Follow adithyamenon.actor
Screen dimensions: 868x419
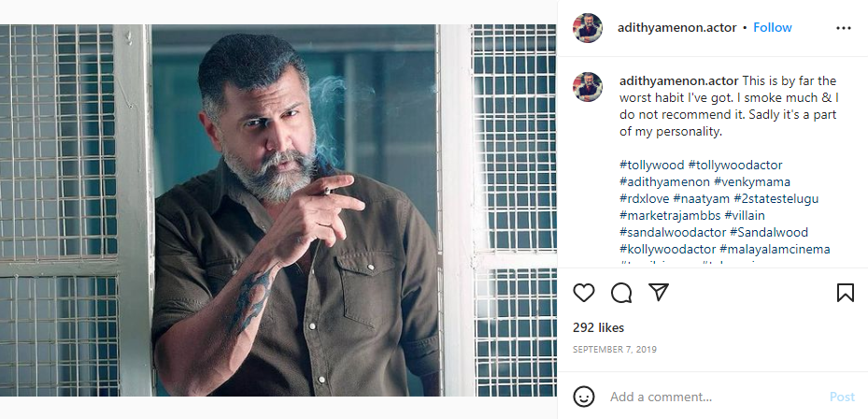(773, 28)
